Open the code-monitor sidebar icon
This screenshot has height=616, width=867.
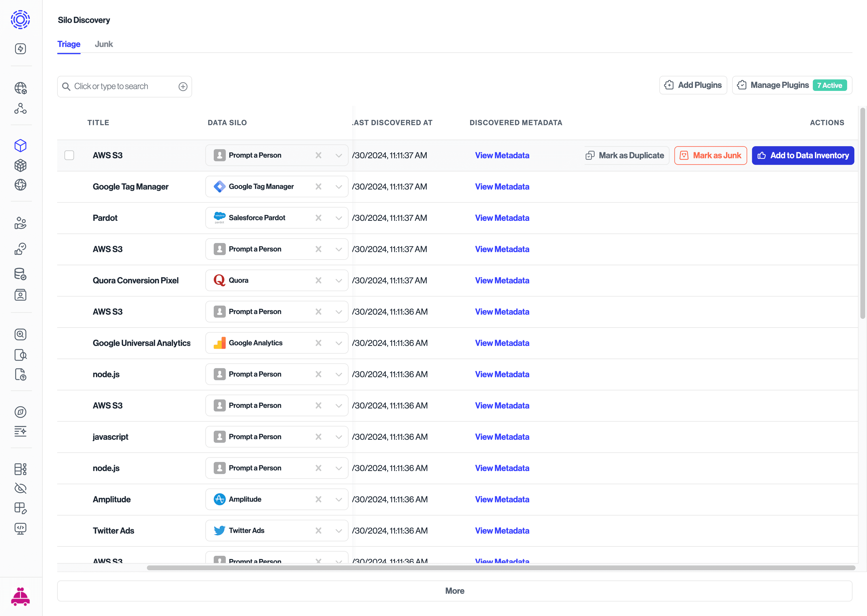coord(21,529)
